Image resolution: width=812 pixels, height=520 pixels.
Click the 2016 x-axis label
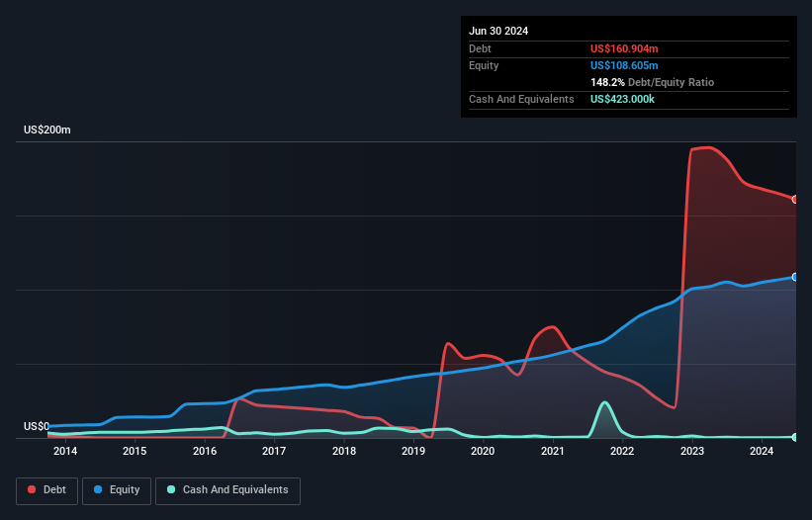pyautogui.click(x=205, y=451)
